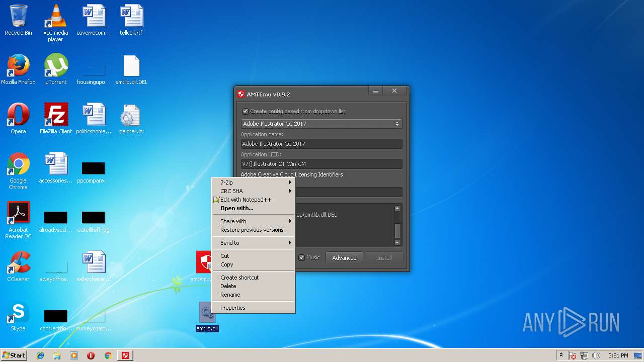The width and height of the screenshot is (644, 362).
Task: Switch to AMTEmu taskbar button
Action: coord(125,355)
